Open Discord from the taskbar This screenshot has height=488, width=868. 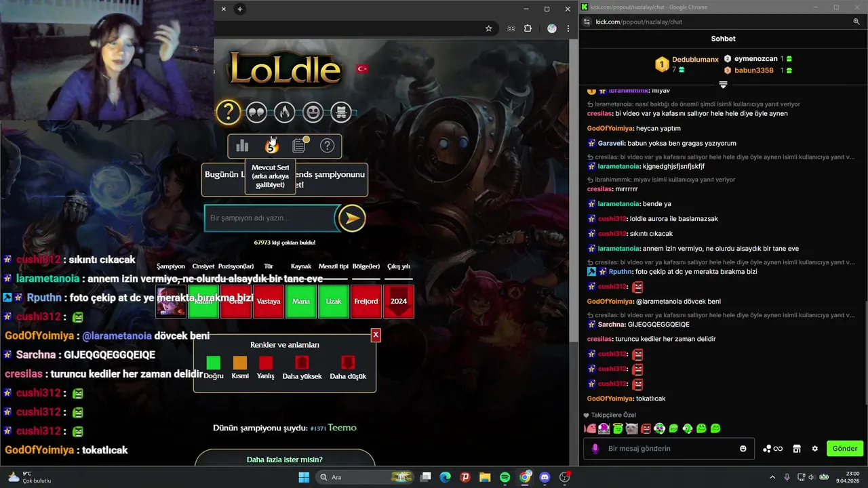point(545,477)
